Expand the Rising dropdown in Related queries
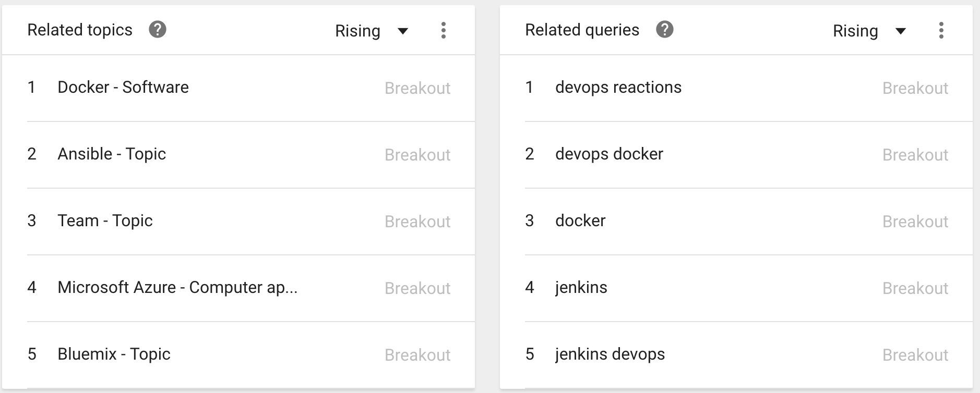Viewport: 980px width, 393px height. (869, 31)
